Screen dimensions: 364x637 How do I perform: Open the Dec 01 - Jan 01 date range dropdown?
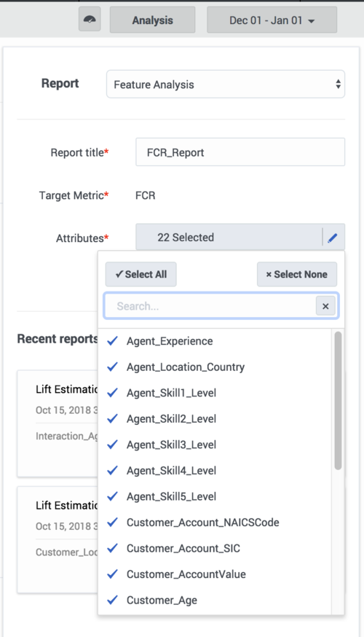click(x=272, y=20)
